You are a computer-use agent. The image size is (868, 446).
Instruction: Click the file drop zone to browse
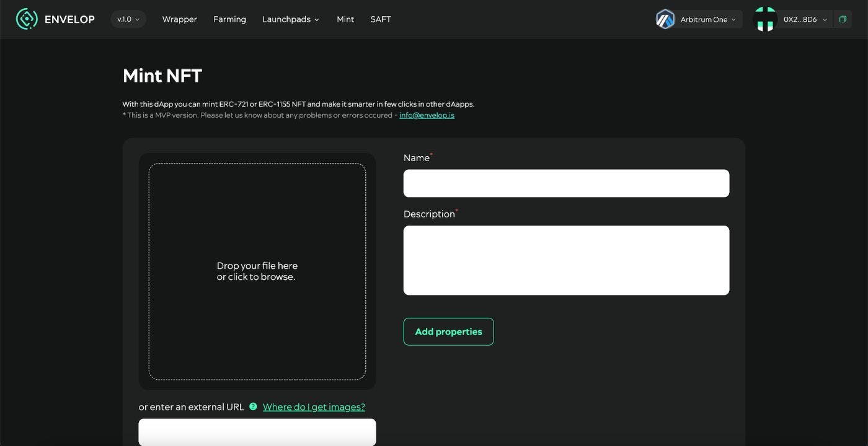(257, 271)
